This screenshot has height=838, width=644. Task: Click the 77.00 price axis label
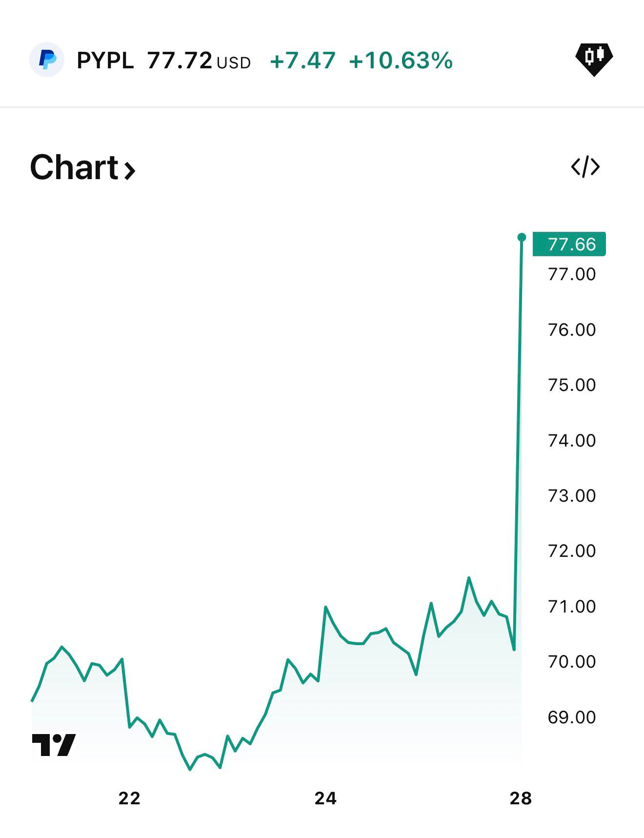(x=572, y=274)
